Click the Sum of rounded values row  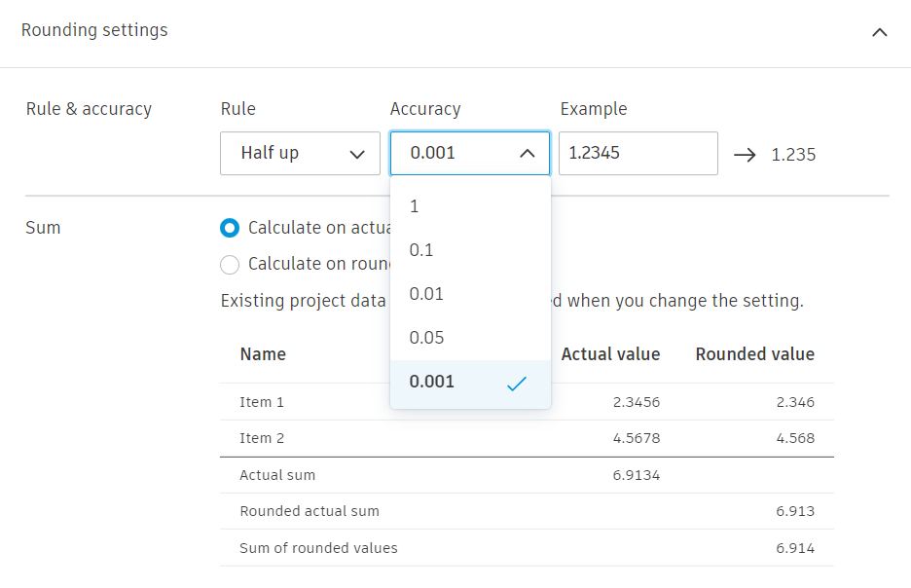(526, 548)
